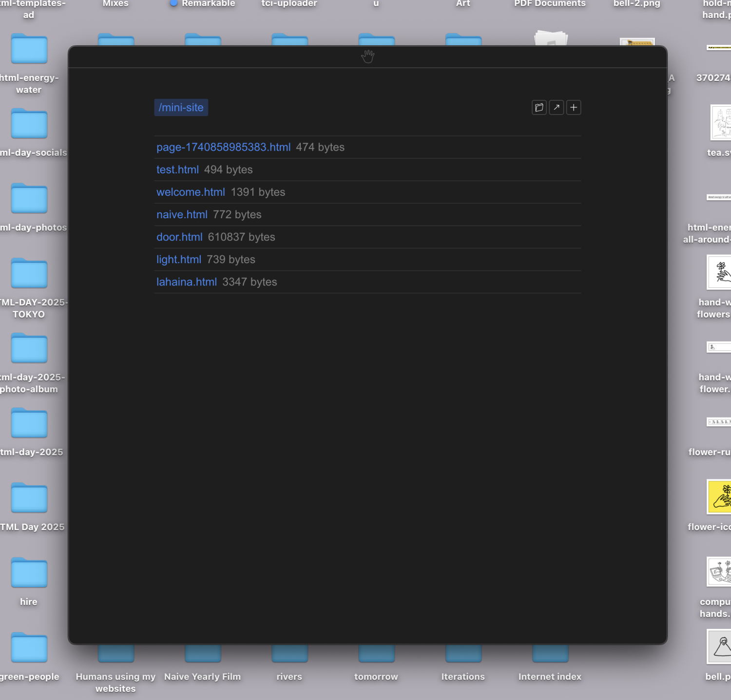The width and height of the screenshot is (731, 700).
Task: Open test.html in the list
Action: click(x=177, y=170)
